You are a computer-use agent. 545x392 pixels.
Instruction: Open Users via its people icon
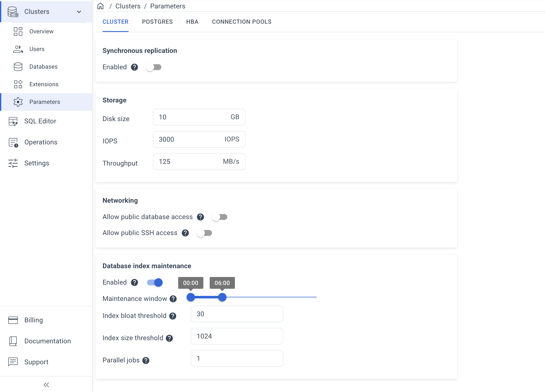pyautogui.click(x=18, y=49)
